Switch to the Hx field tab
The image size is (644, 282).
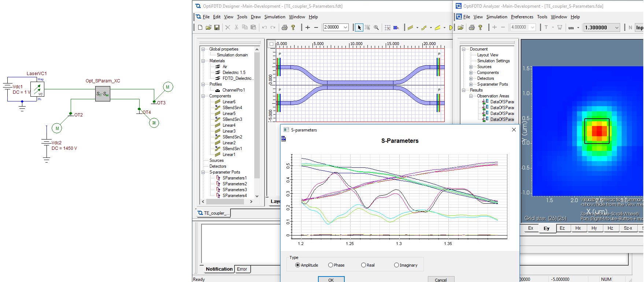point(578,228)
